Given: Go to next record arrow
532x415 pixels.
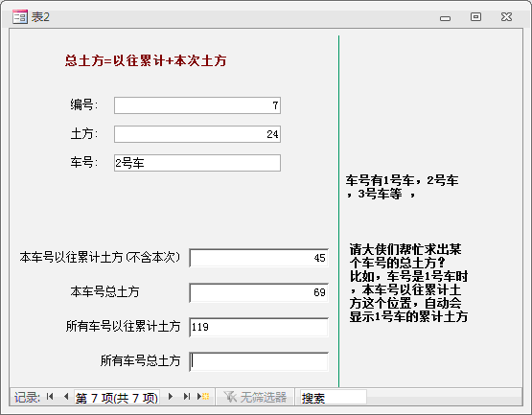Looking at the screenshot, I should (x=171, y=397).
